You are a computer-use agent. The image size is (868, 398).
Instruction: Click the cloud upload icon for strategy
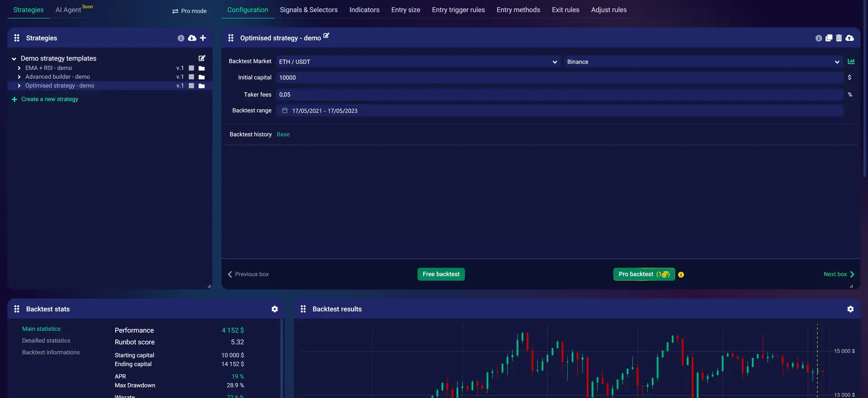[850, 38]
